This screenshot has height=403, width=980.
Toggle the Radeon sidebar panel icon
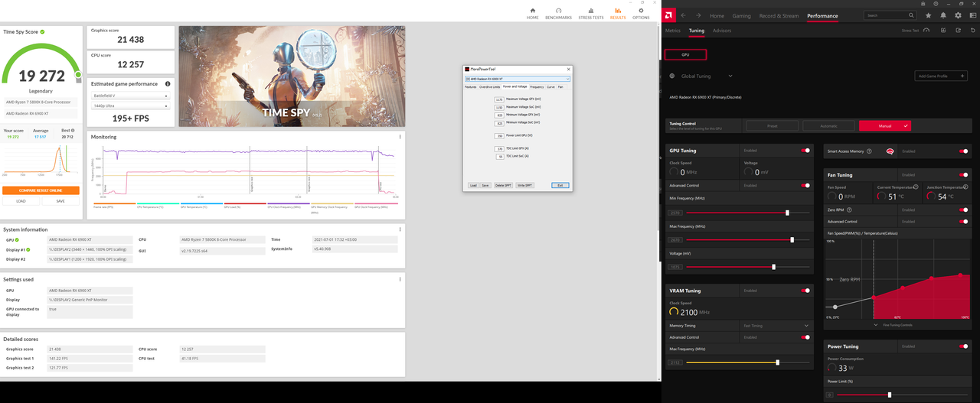[x=972, y=15]
